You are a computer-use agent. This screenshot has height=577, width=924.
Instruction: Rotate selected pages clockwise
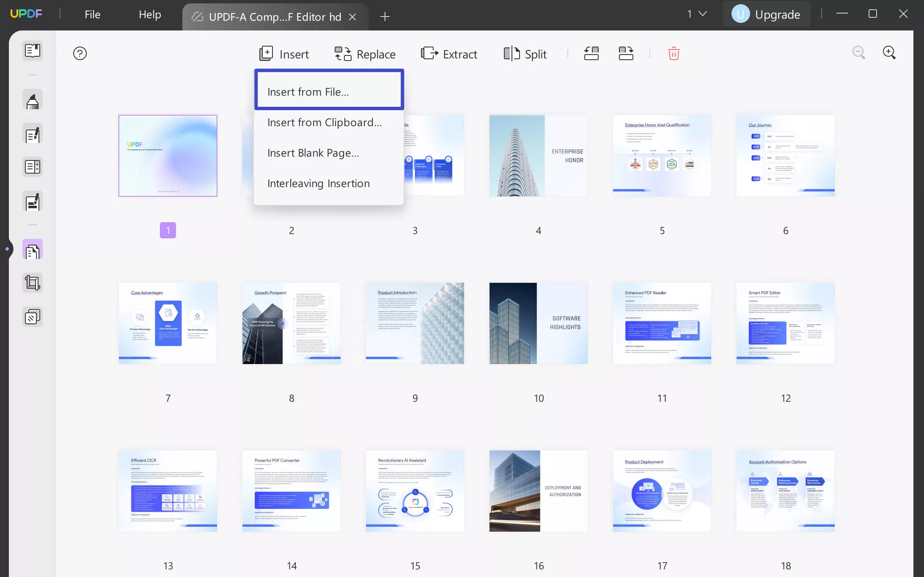coord(626,54)
